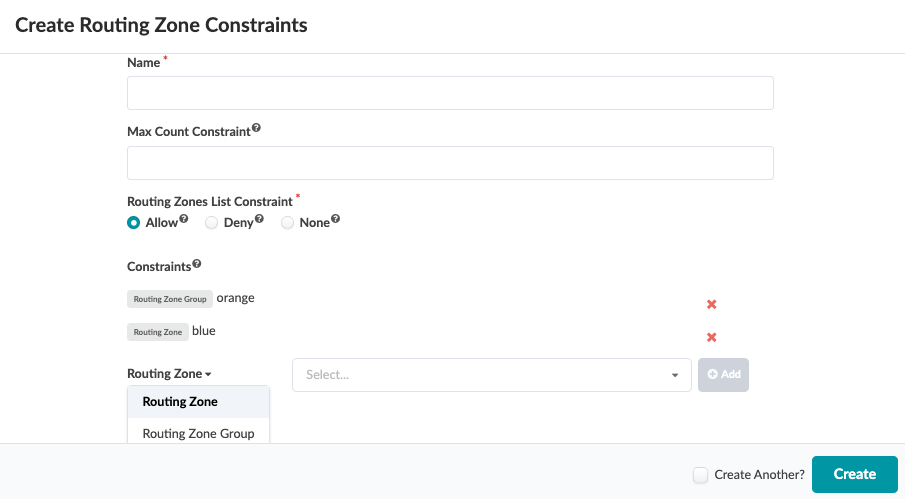The image size is (905, 499).
Task: Click the Max Count Constraint input field
Action: tap(450, 163)
